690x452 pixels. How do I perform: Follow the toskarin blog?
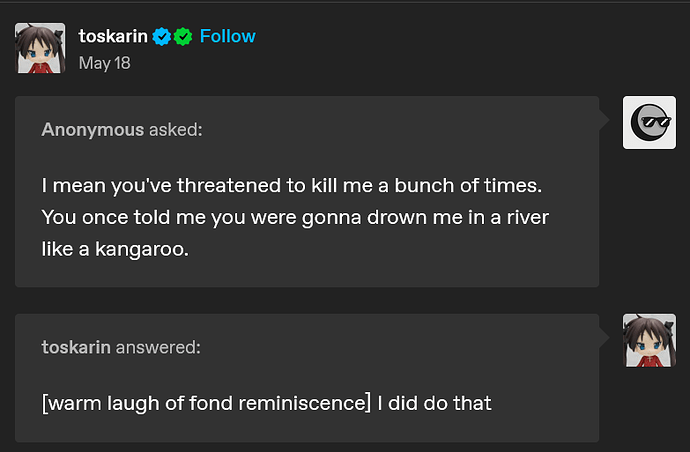coord(228,36)
